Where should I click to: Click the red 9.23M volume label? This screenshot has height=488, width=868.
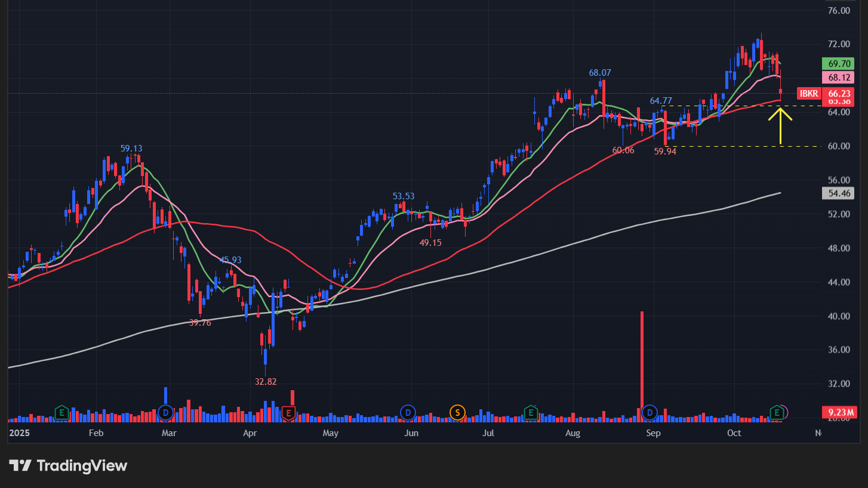tap(839, 412)
